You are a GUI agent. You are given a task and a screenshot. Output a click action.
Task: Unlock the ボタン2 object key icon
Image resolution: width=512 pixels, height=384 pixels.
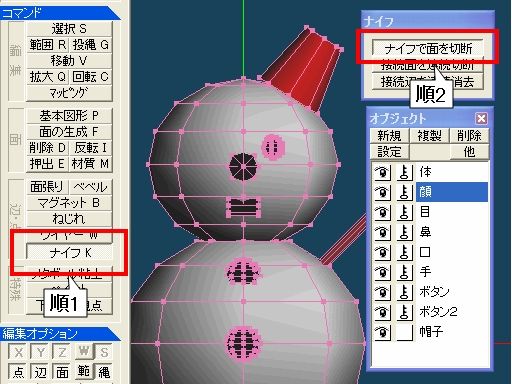tap(405, 312)
